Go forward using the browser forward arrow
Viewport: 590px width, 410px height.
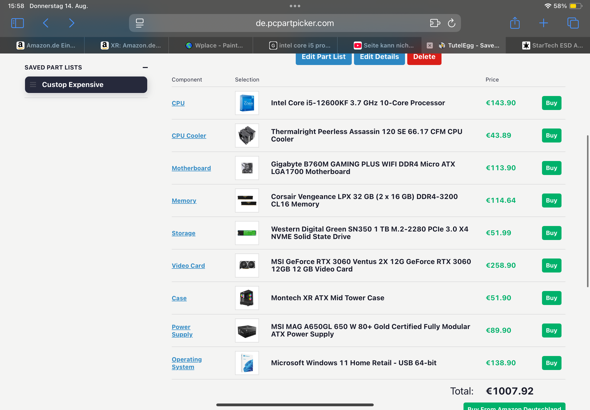click(71, 23)
